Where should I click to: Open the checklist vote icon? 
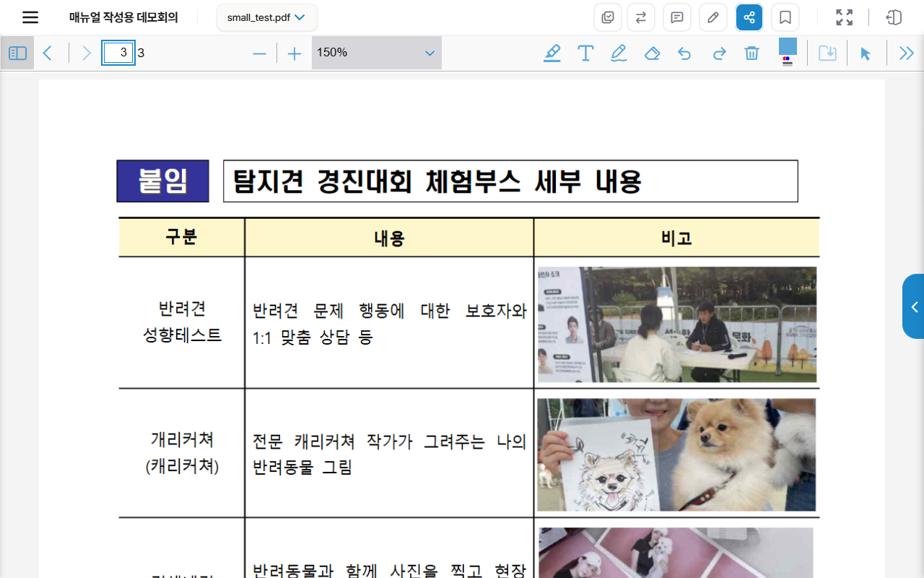click(x=608, y=17)
